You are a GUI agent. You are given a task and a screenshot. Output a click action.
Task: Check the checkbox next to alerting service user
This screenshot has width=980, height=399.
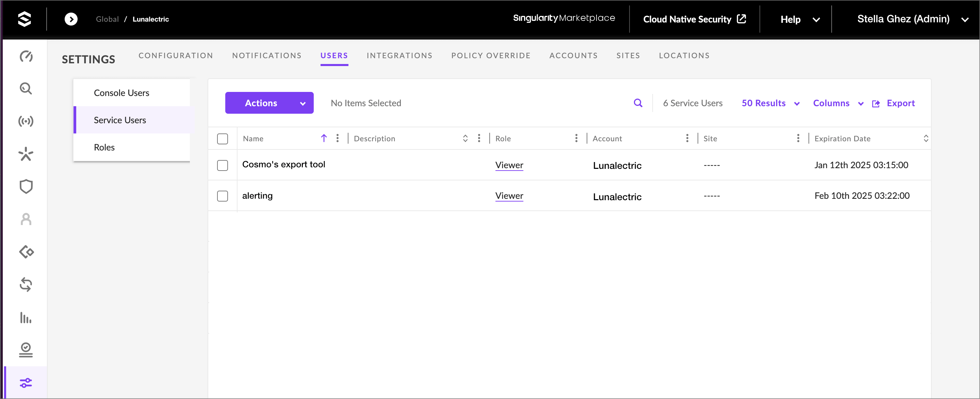point(223,195)
